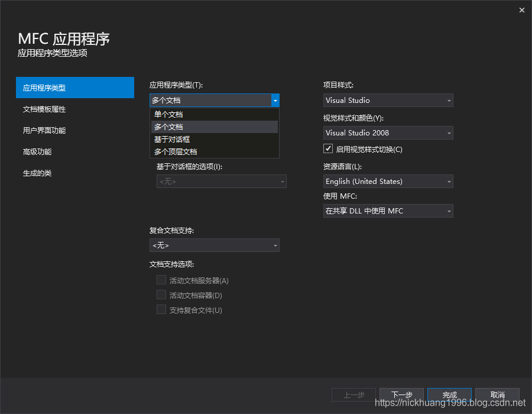Select the 应用程序类型 sidebar tab
The image size is (532, 414).
click(x=75, y=88)
